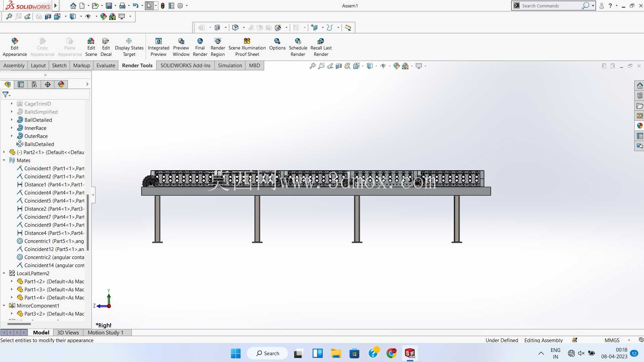This screenshot has width=644, height=362.
Task: Expand the BallDetailed tree node
Action: pos(12,120)
